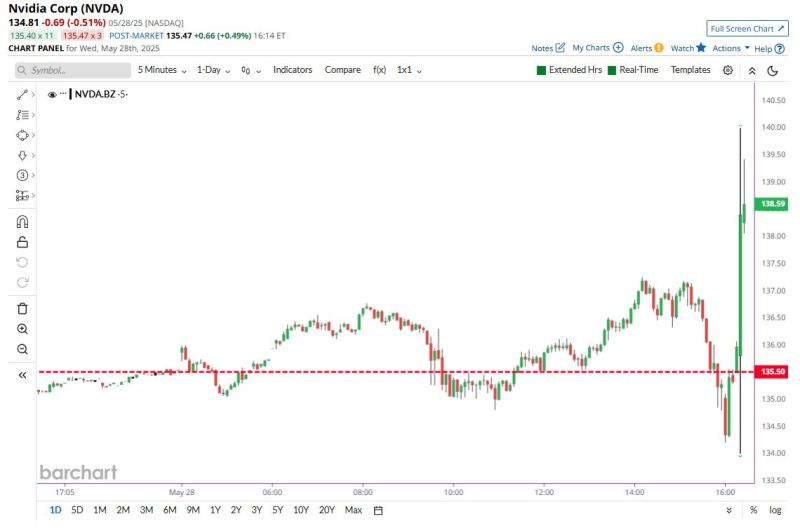Select the 1M time range tab
This screenshot has height=528, width=800.
(x=100, y=510)
